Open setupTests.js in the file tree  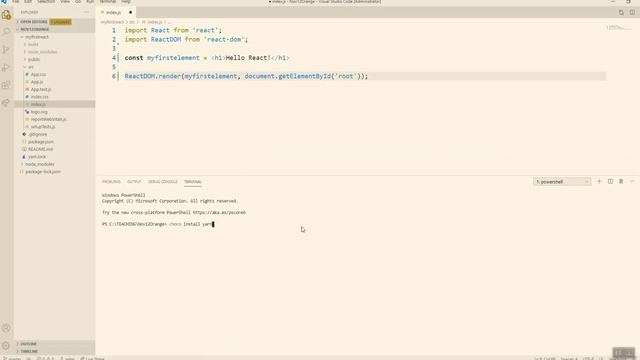click(x=43, y=127)
